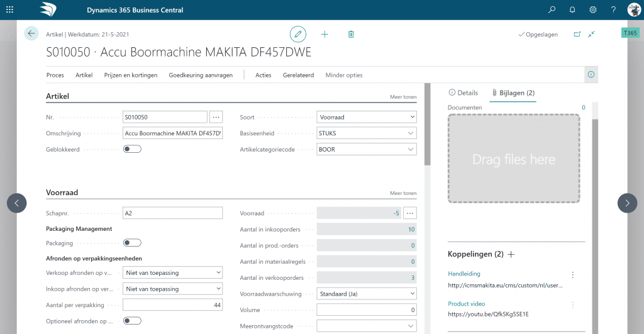Image resolution: width=644 pixels, height=334 pixels.
Task: Click the Dynamics 365 bird logo
Action: (48, 9)
